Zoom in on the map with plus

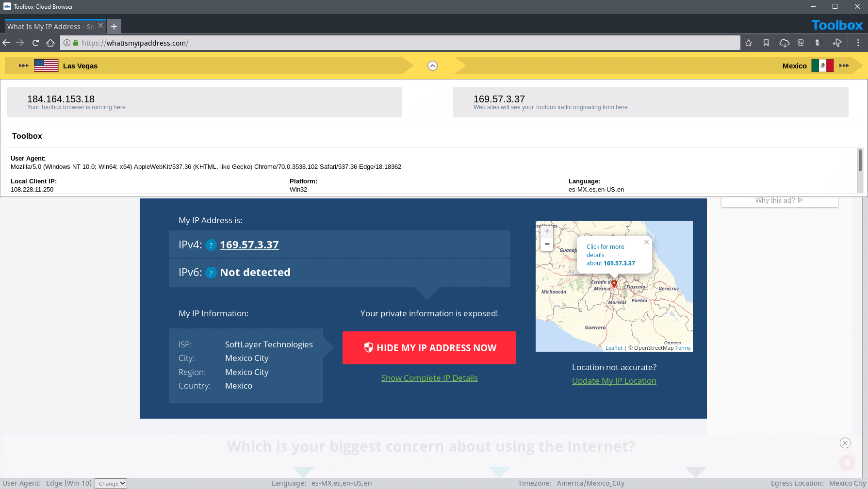tap(547, 231)
